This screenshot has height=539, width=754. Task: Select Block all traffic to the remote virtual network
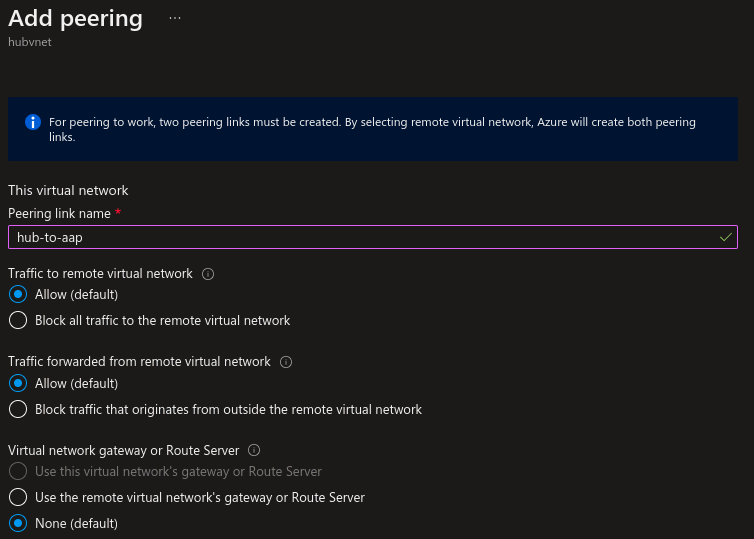click(x=17, y=321)
